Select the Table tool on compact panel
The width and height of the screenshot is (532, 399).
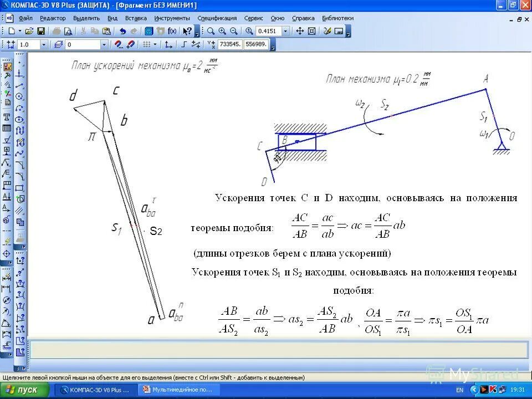(7, 128)
